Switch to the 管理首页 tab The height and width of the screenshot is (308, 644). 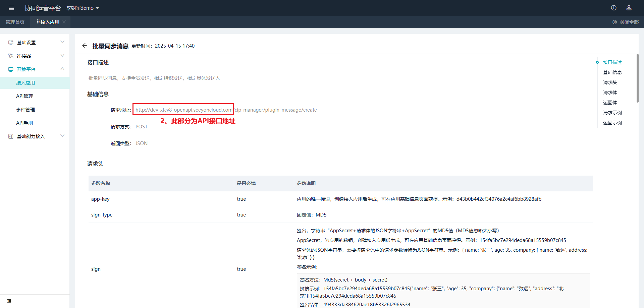pos(15,22)
